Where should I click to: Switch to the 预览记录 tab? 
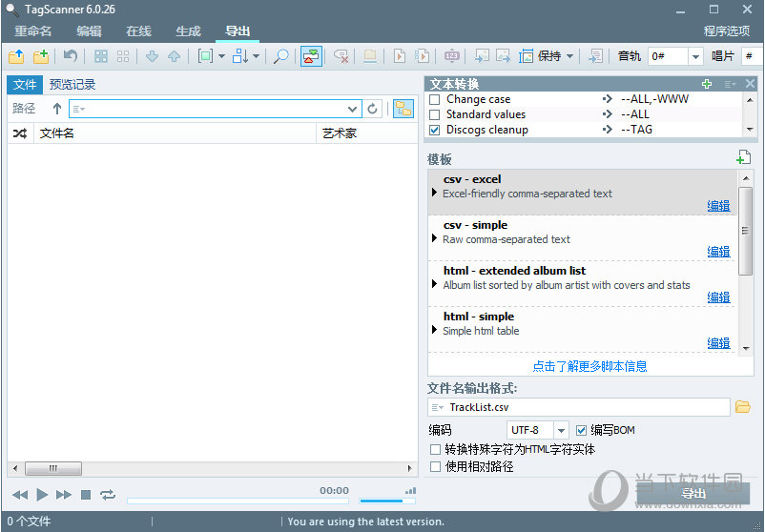(72, 84)
